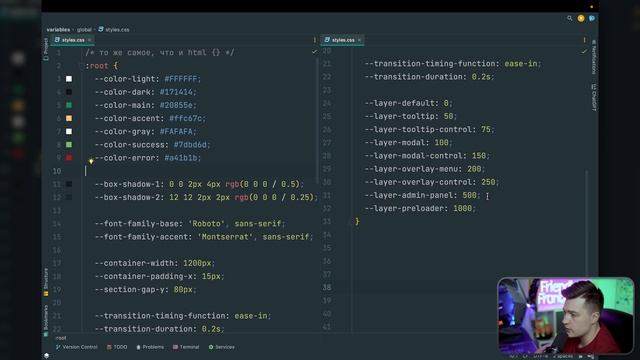Screen dimensions: 640x360
Task: Click the comment on line 1
Action: tap(160, 53)
